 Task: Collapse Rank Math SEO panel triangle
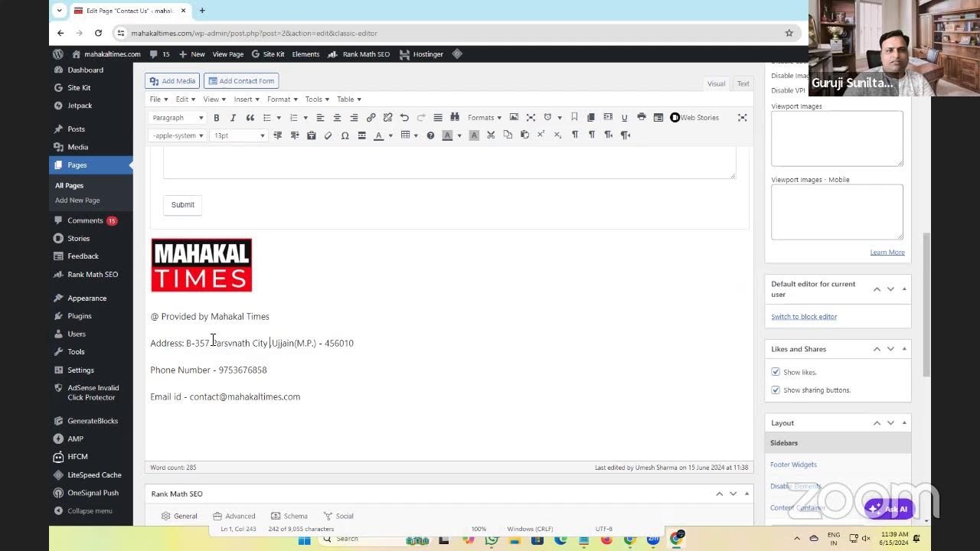(746, 494)
